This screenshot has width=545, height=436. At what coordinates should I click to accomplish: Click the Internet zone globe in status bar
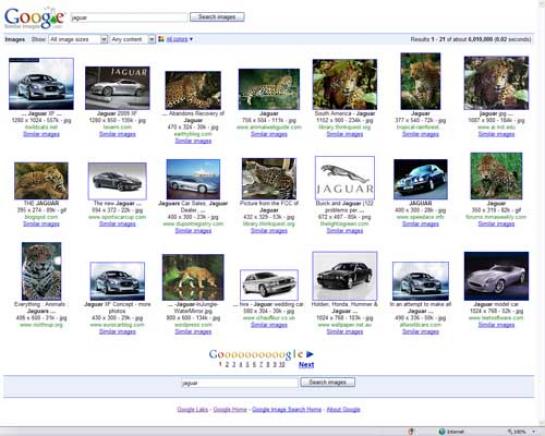(x=442, y=431)
